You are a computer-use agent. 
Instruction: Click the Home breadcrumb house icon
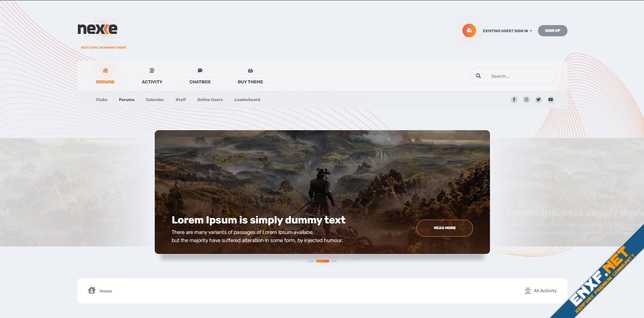click(91, 290)
